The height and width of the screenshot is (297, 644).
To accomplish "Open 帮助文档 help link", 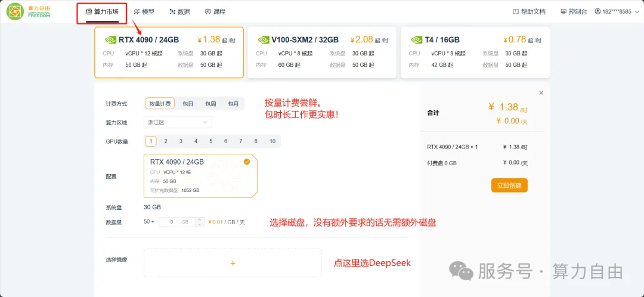I will click(x=530, y=11).
